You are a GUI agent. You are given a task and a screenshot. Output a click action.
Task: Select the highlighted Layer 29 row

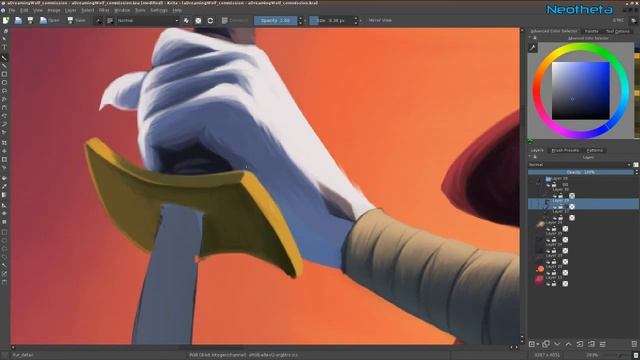pos(583,204)
